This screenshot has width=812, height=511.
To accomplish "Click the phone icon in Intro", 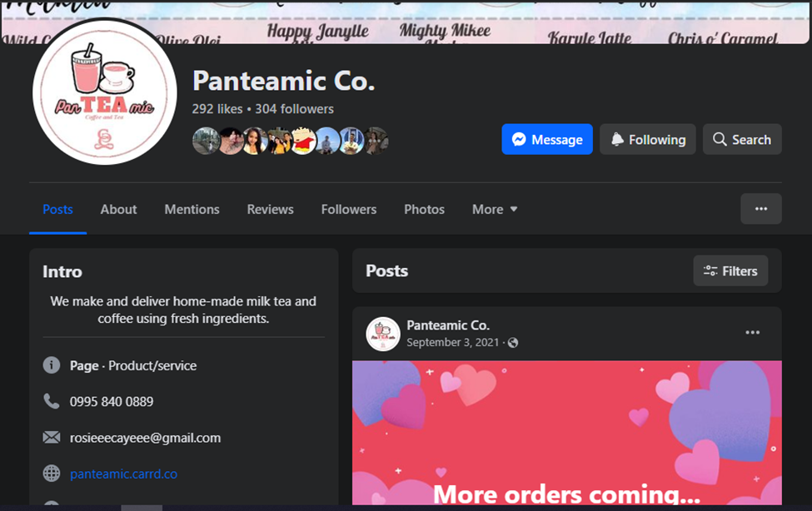I will [x=52, y=401].
